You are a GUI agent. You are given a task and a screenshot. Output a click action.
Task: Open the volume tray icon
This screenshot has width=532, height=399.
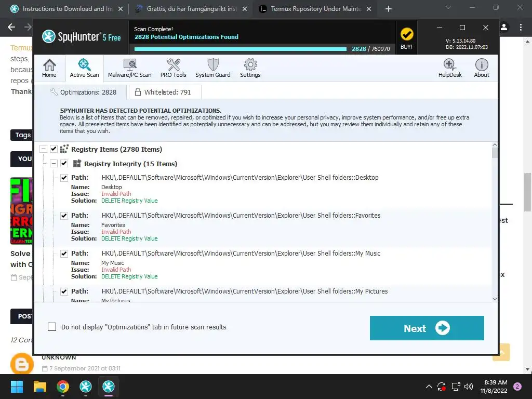click(469, 387)
